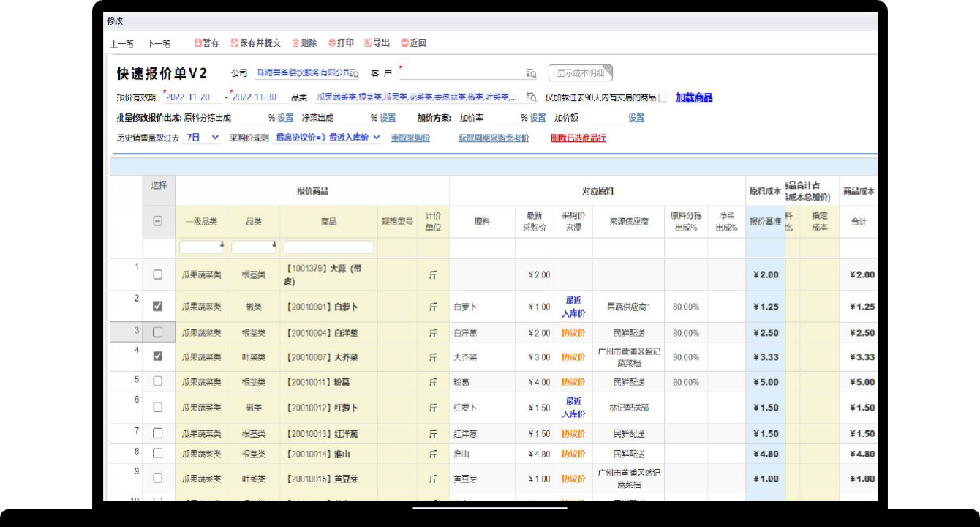Viewport: 980px width, 527px height.
Task: Click the 原料分拣出成 percent input
Action: coord(252,118)
